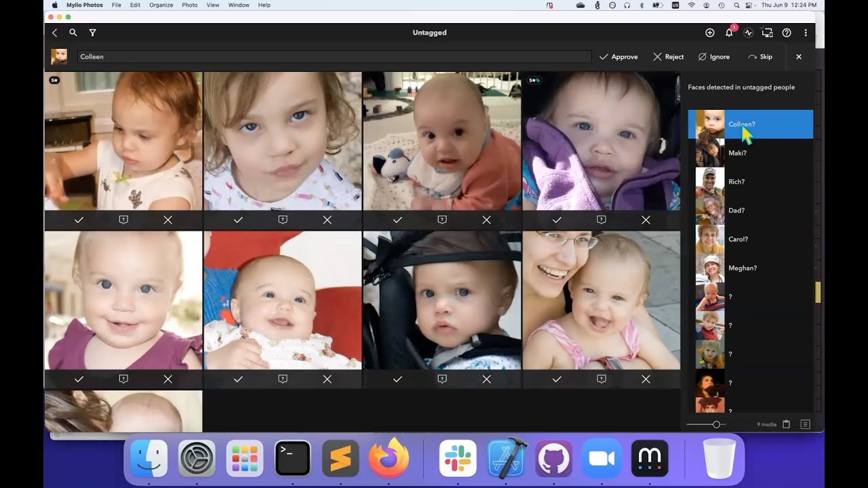Screen dimensions: 868x488
Task: Approve woman with glasses holding baby photo
Action: [x=557, y=379]
